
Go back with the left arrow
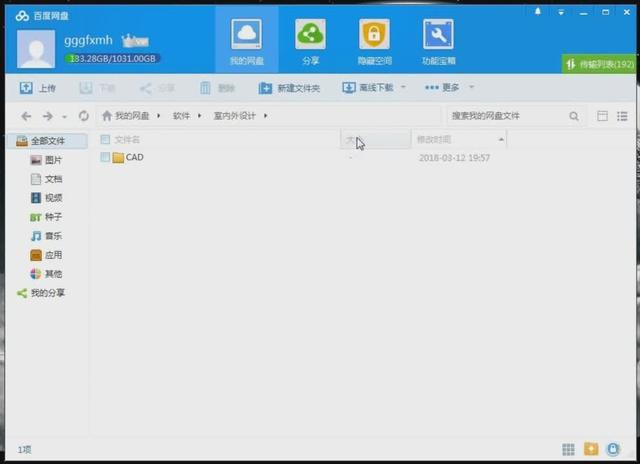pyautogui.click(x=26, y=116)
